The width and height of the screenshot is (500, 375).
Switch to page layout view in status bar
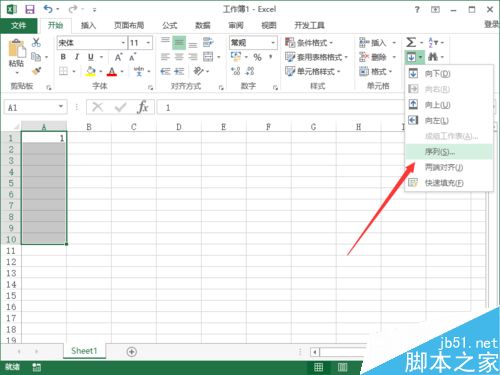(x=342, y=367)
